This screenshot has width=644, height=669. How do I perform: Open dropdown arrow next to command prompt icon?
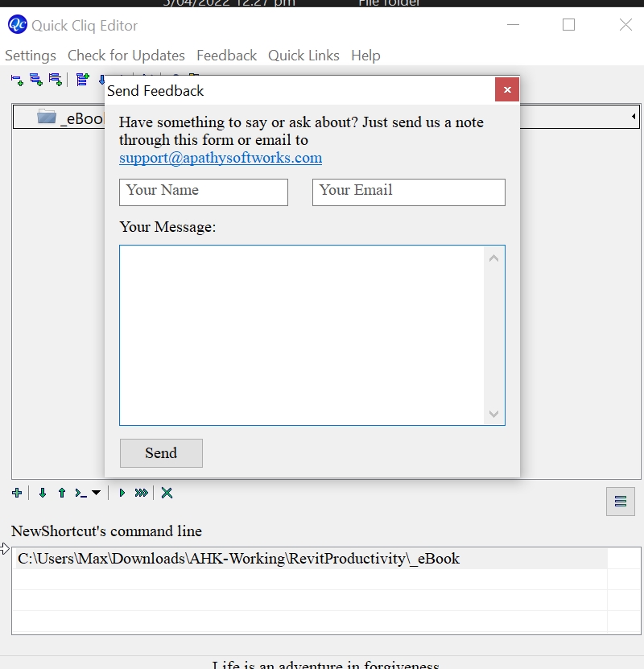click(x=96, y=493)
